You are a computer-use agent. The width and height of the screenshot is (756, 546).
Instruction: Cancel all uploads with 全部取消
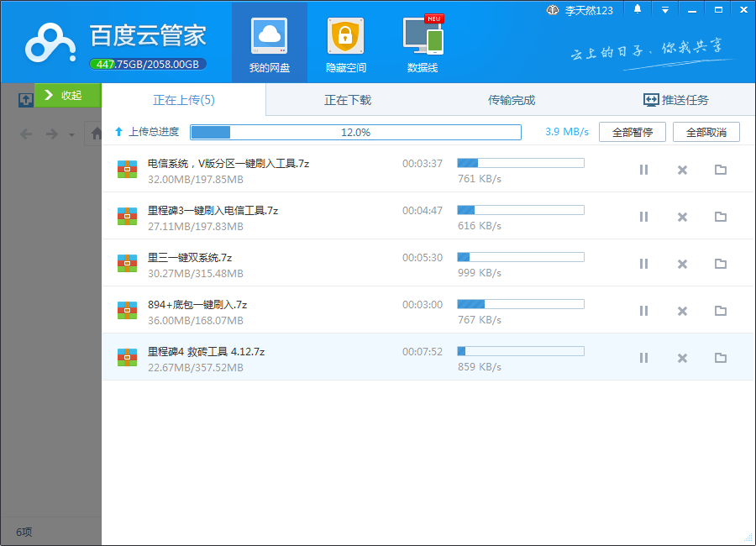(706, 132)
